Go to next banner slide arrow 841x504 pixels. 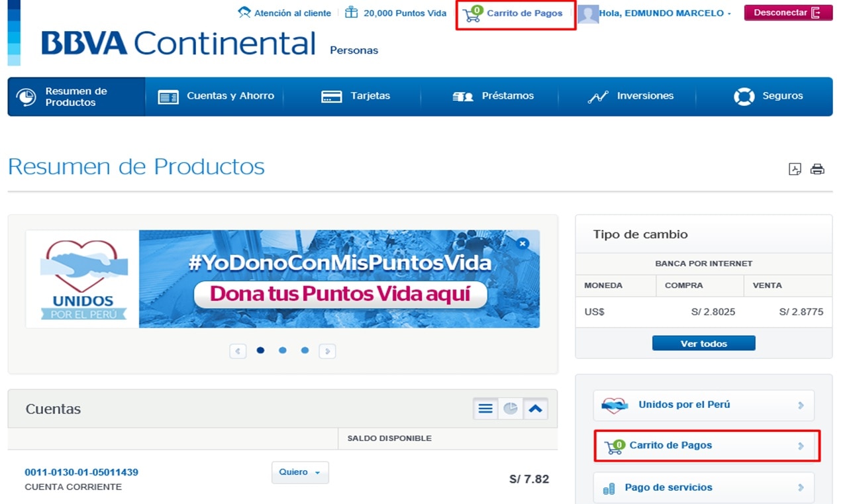(327, 351)
